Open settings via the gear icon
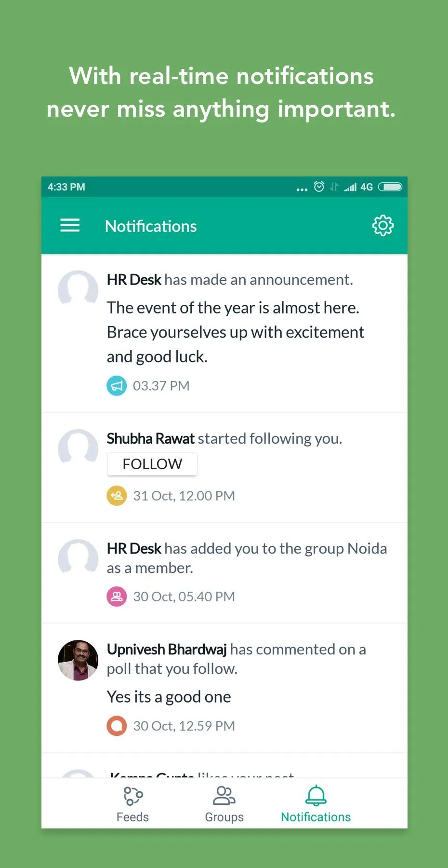This screenshot has height=868, width=448. 383,225
